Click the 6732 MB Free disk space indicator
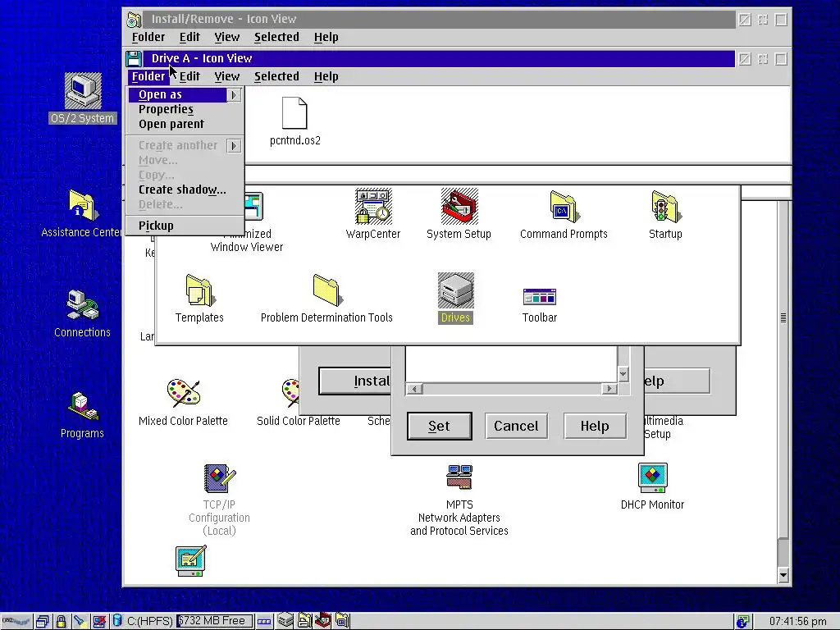The height and width of the screenshot is (630, 840). coord(214,621)
